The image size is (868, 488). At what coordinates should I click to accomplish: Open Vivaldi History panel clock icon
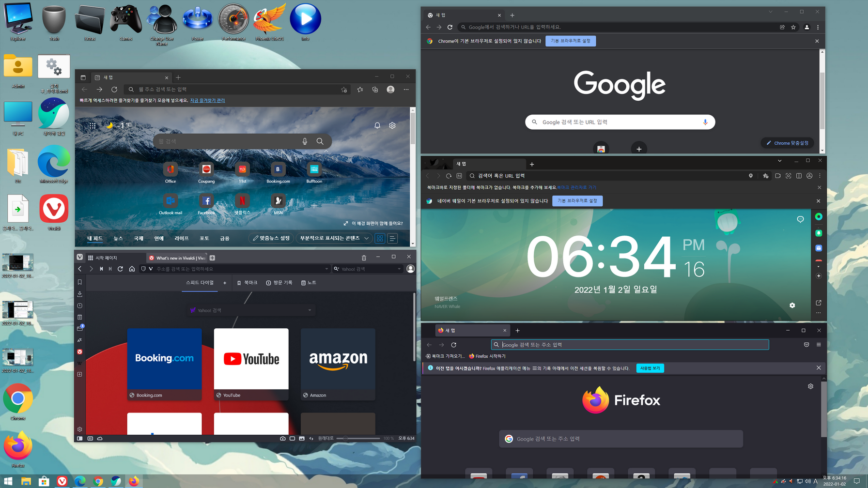[80, 305]
